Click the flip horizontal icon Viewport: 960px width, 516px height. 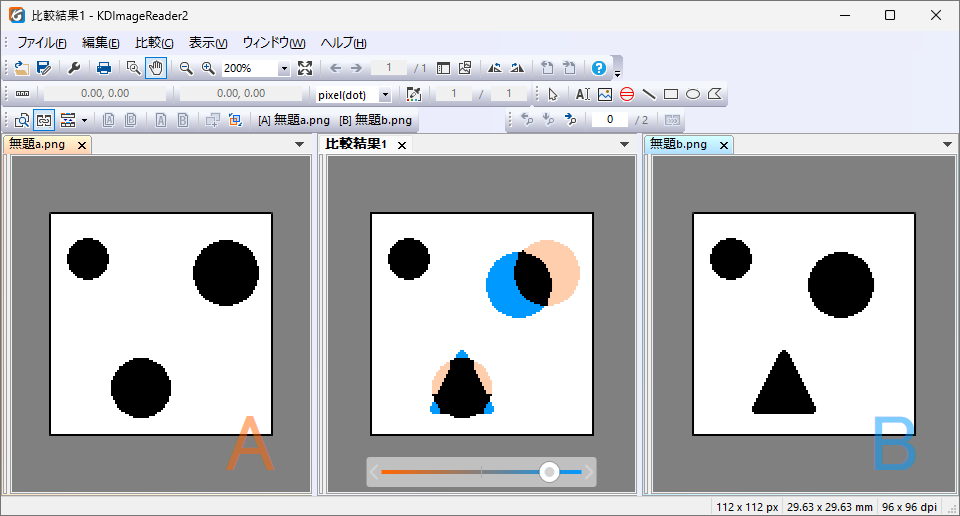click(x=495, y=68)
